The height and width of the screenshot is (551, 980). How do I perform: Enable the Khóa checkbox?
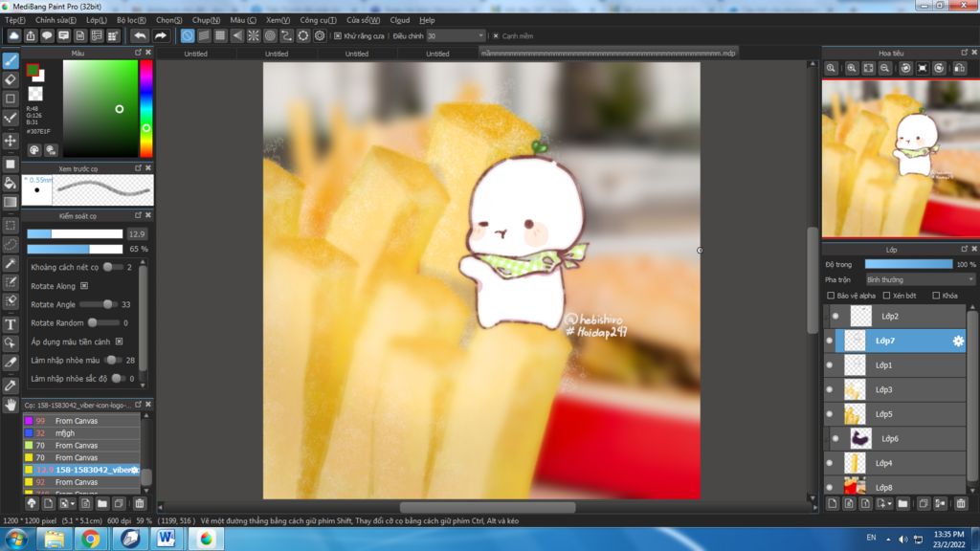click(x=936, y=296)
